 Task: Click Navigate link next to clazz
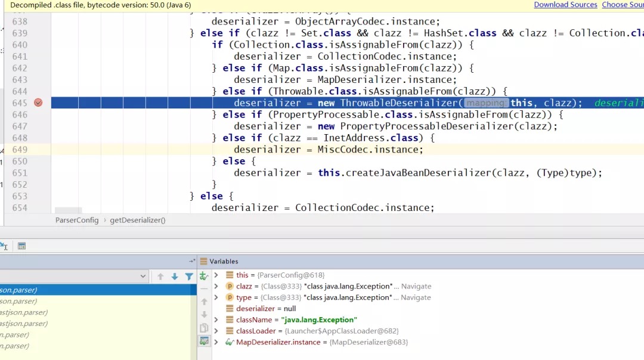pos(416,287)
